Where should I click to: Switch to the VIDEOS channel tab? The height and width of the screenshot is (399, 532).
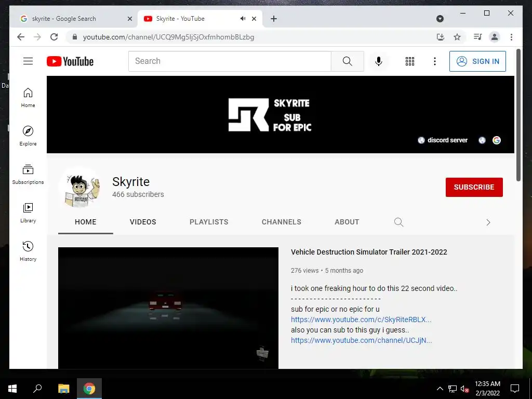point(143,222)
